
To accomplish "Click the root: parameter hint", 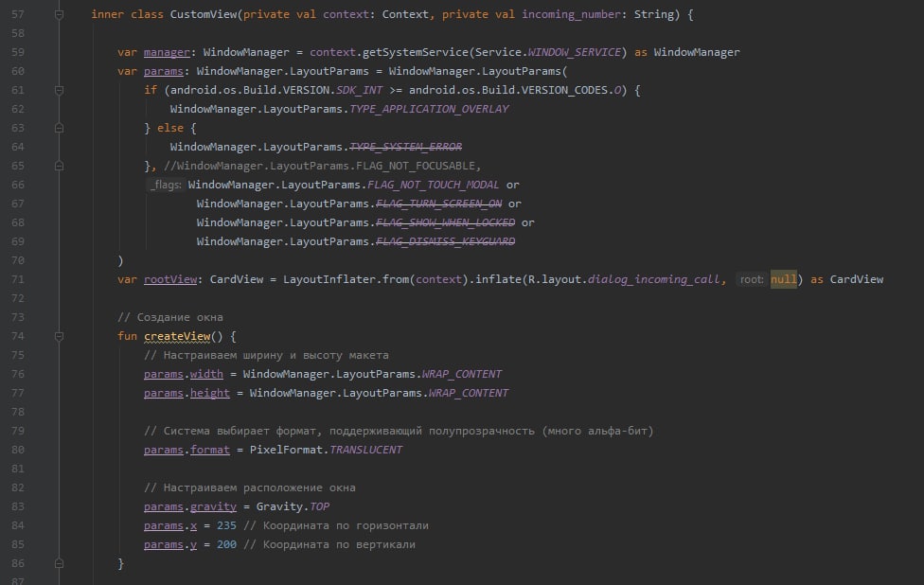I will 752,279.
